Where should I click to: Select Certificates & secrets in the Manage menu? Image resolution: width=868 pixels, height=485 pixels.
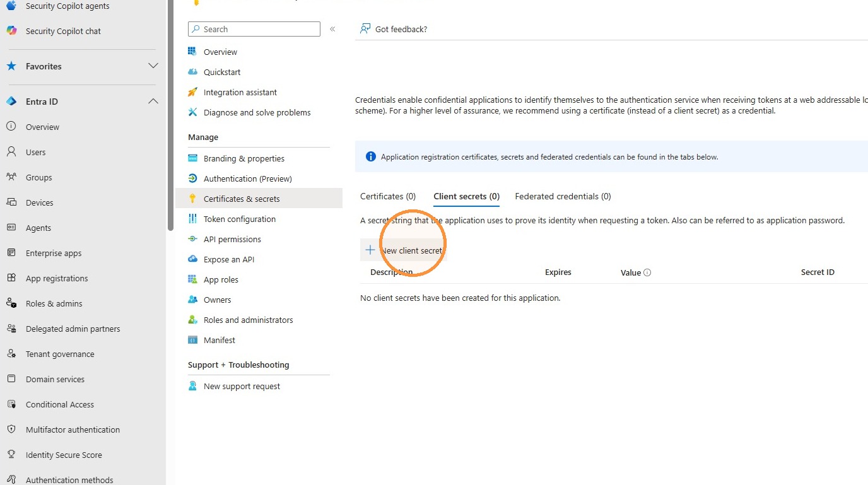tap(259, 199)
